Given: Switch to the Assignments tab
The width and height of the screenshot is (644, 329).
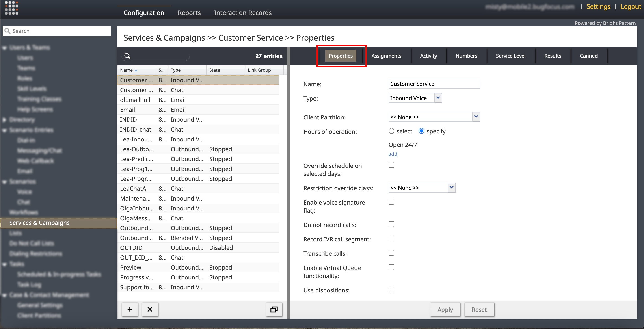Looking at the screenshot, I should (386, 56).
